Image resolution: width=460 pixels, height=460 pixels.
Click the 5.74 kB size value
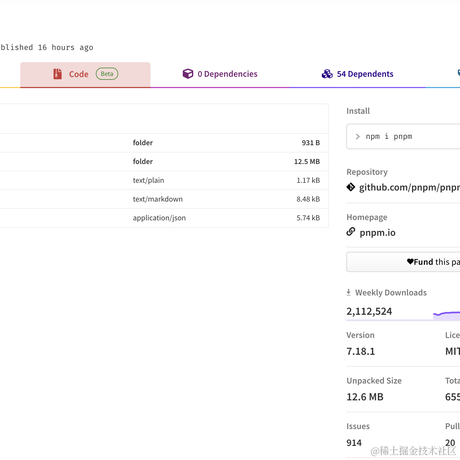308,218
